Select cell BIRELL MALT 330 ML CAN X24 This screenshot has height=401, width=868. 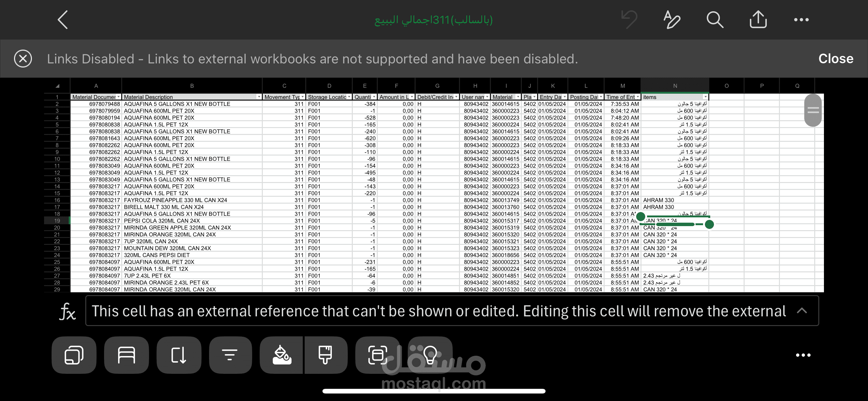pos(192,207)
